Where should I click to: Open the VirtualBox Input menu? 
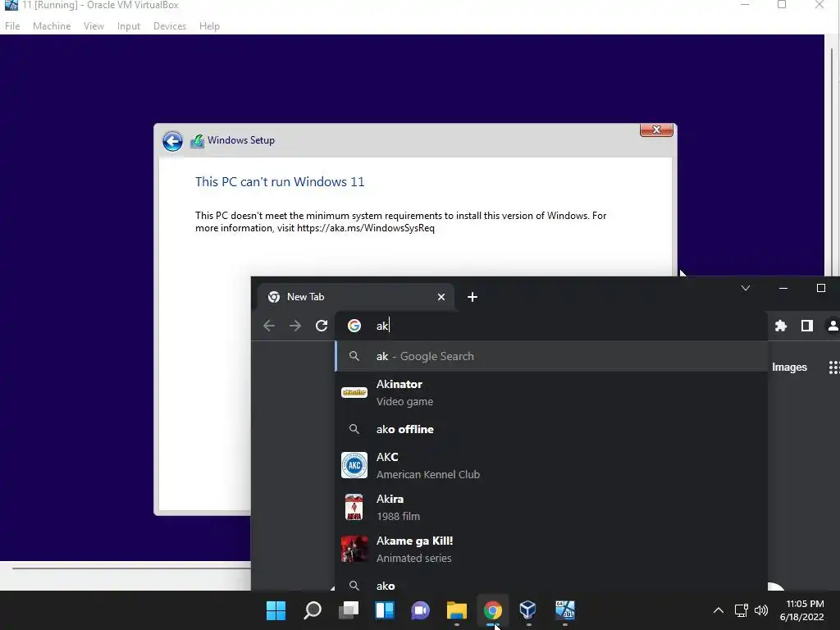click(x=129, y=25)
